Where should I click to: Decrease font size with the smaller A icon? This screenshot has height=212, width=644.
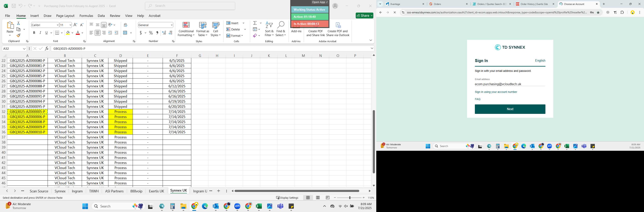82,25
